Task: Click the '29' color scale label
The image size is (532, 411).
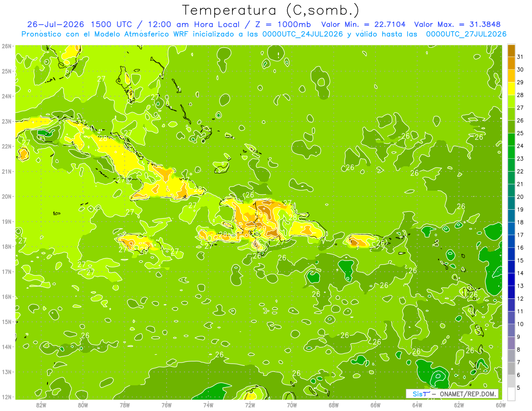Action: click(520, 82)
